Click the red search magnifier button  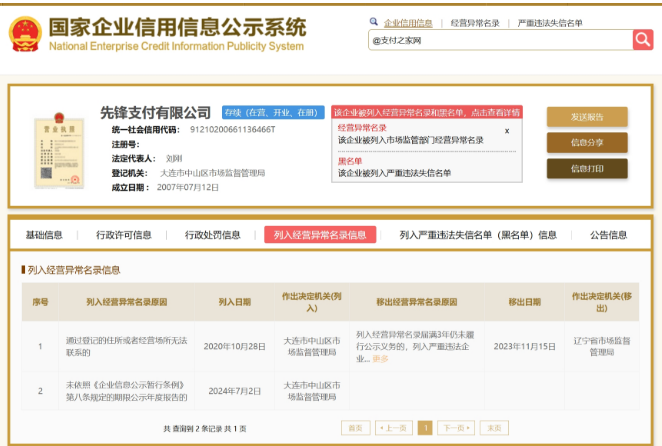643,40
